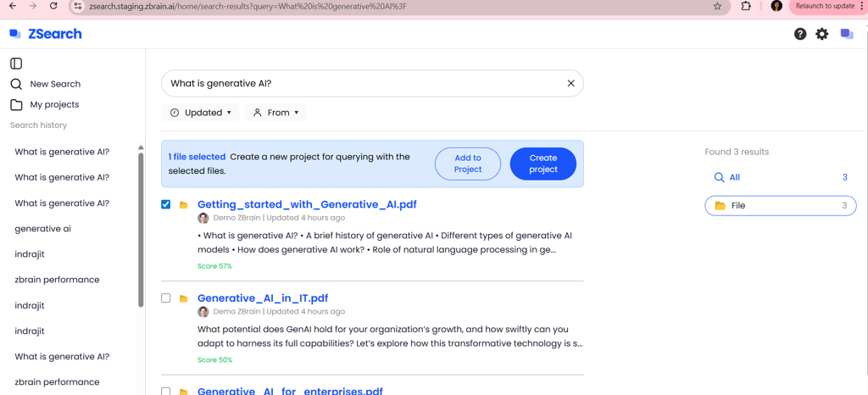This screenshot has height=395, width=868.
Task: Click the search history scrollbar
Action: pyautogui.click(x=141, y=229)
